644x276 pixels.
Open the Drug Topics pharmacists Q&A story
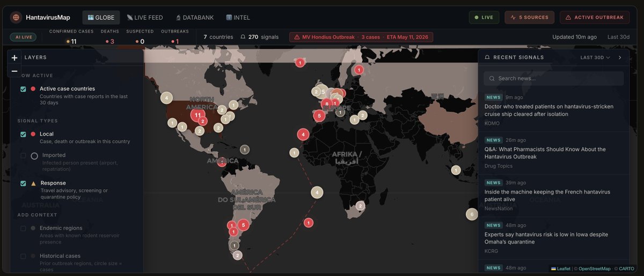pyautogui.click(x=554, y=153)
